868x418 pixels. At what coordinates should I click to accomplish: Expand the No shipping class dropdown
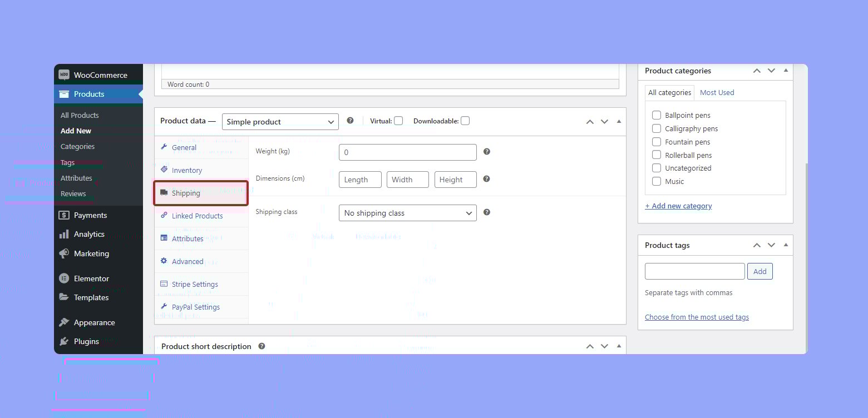[407, 213]
